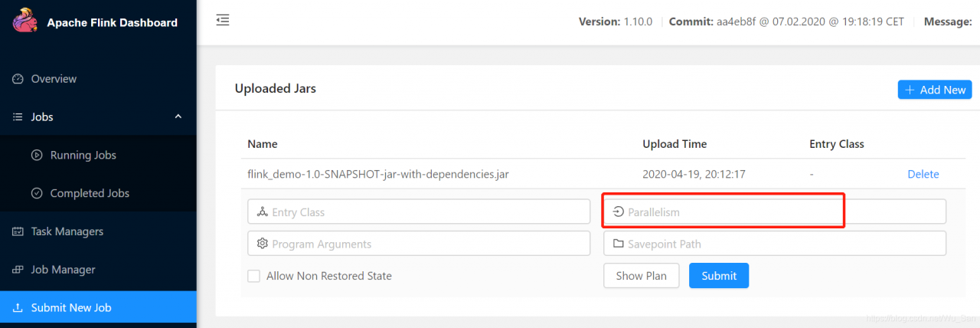This screenshot has height=328, width=980.
Task: Click the Running Jobs play icon
Action: [x=37, y=155]
